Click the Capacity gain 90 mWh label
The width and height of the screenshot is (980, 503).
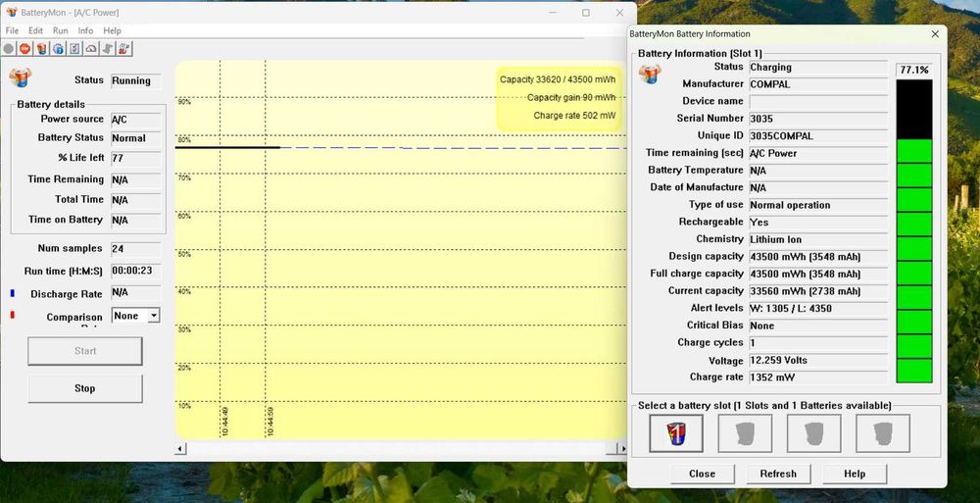point(571,98)
